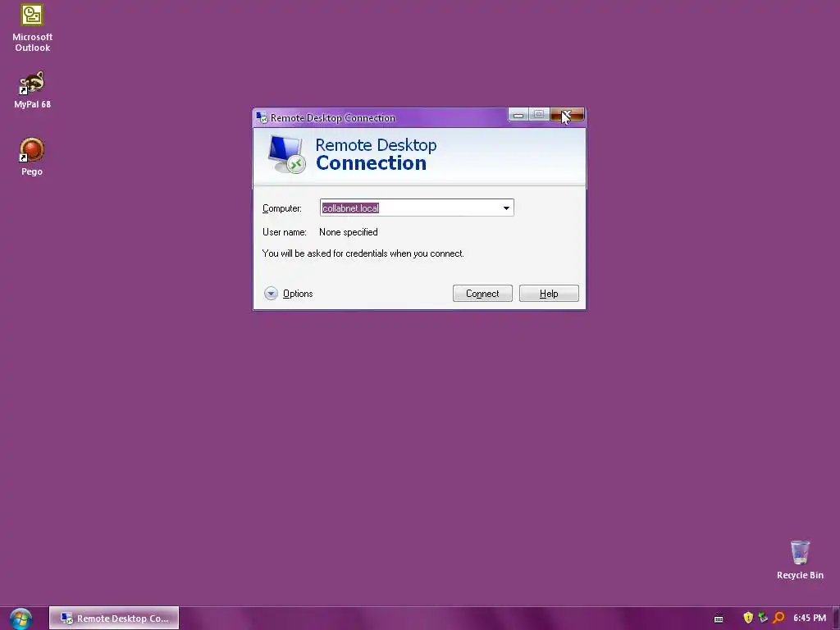840x630 pixels.
Task: Close the Remote Desktop Connection window
Action: coord(568,115)
